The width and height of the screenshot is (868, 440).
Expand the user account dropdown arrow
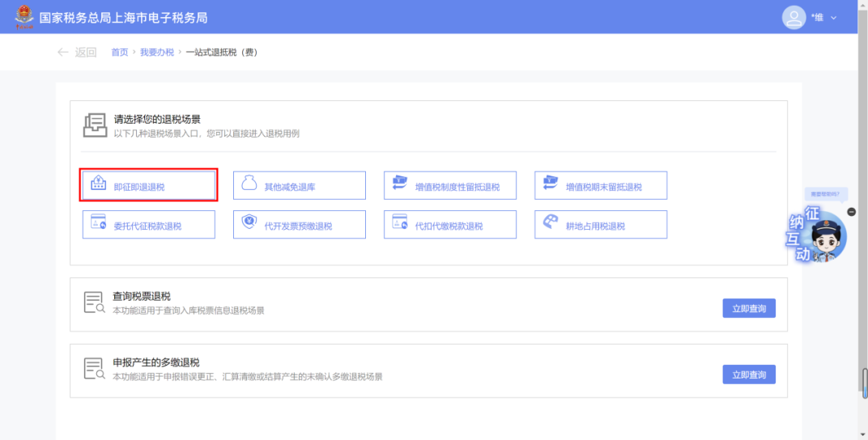click(834, 18)
